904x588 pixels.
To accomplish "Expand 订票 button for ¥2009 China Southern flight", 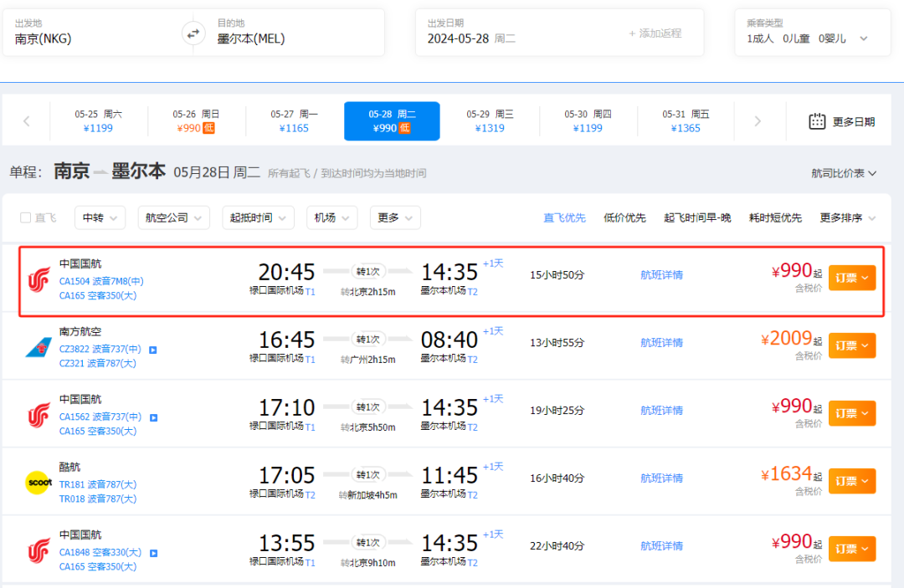I will click(852, 345).
